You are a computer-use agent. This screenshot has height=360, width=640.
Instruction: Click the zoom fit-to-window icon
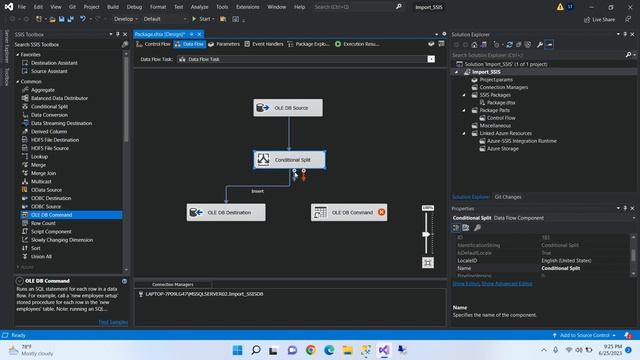pyautogui.click(x=428, y=262)
